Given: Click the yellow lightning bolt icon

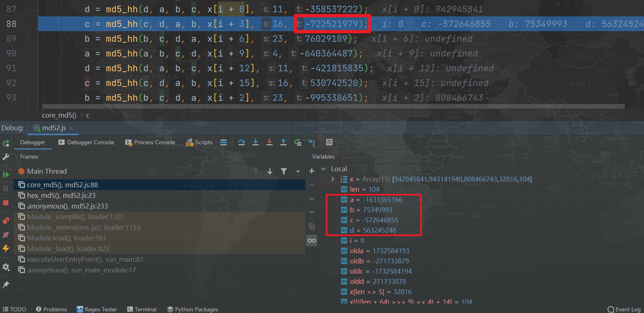Looking at the screenshot, I should coord(6,248).
